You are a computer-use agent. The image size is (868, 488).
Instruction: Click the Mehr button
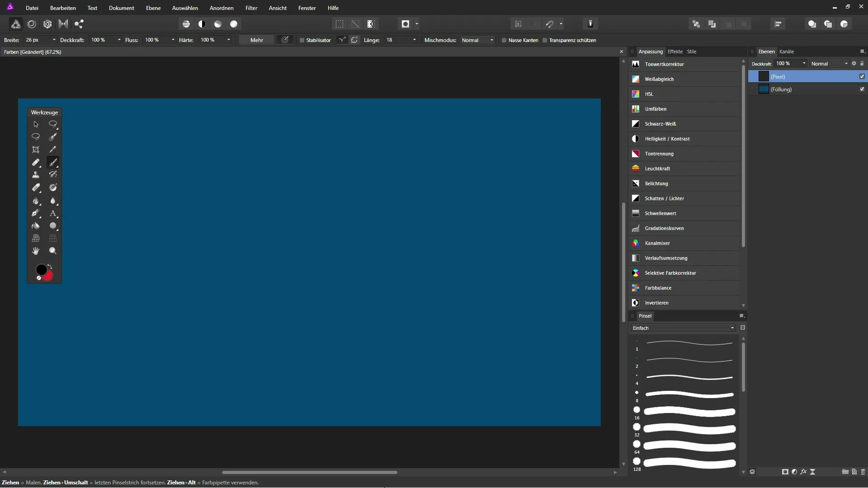[x=256, y=40]
